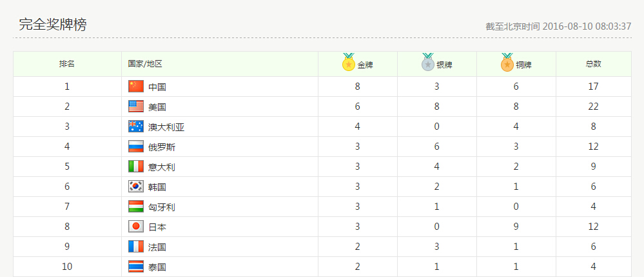Viewport: 644px width, 277px height.
Task: Click the Russia flag icon
Action: point(135,147)
